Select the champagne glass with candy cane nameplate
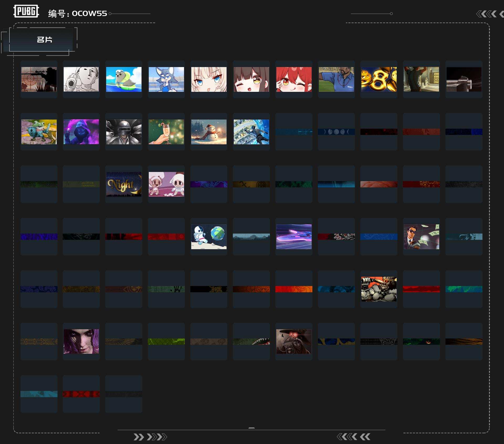 point(166,132)
